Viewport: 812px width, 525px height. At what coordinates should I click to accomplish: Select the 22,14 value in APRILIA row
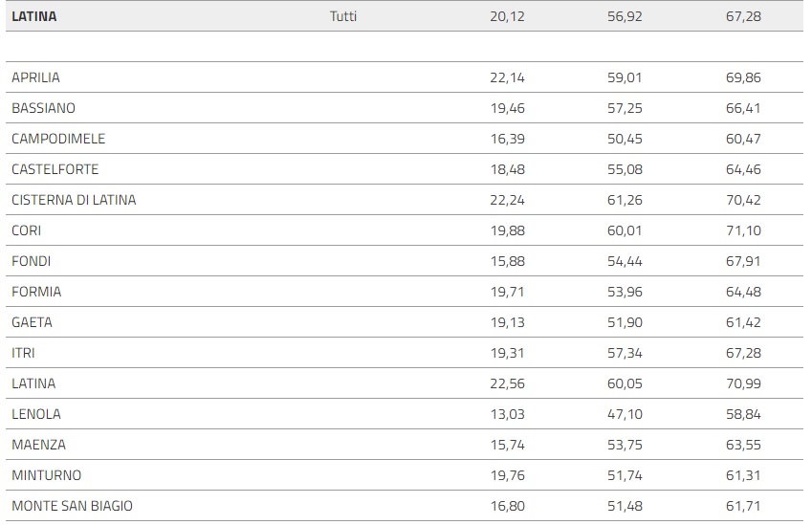(507, 77)
